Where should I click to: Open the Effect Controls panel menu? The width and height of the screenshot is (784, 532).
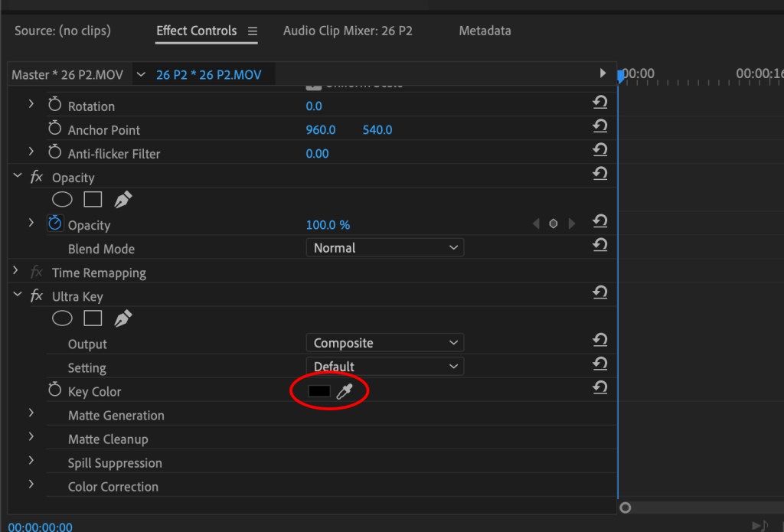253,31
